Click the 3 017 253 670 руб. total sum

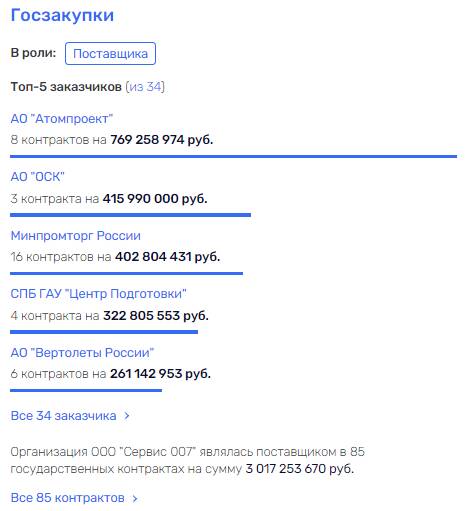299,469
